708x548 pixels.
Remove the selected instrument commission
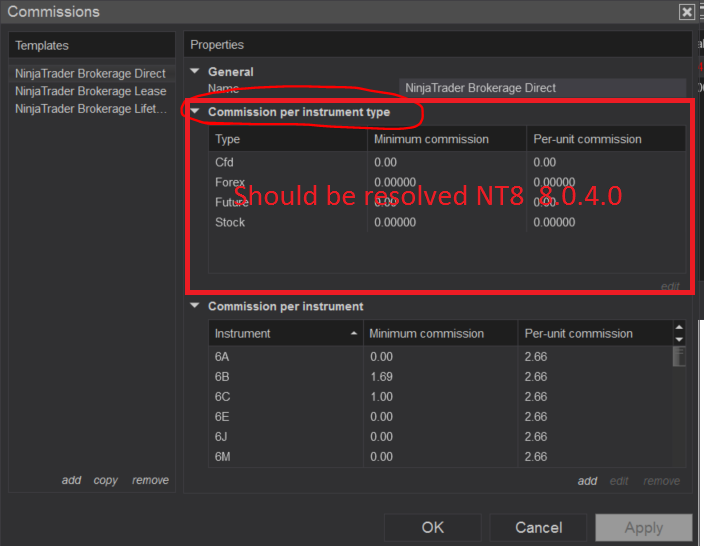point(662,481)
